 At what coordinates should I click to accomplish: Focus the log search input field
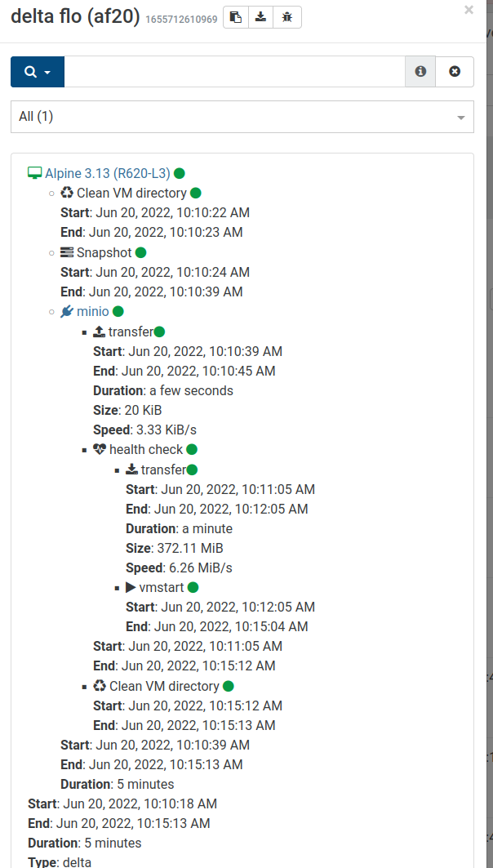[234, 72]
